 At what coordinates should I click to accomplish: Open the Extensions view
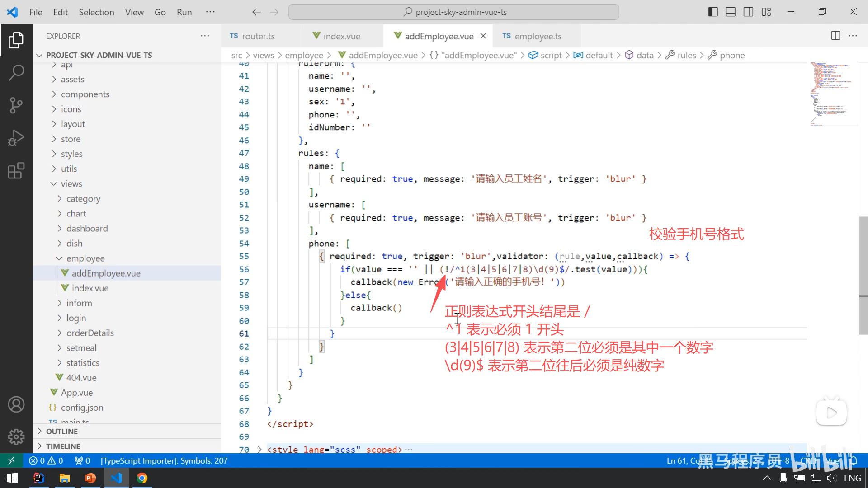point(16,171)
